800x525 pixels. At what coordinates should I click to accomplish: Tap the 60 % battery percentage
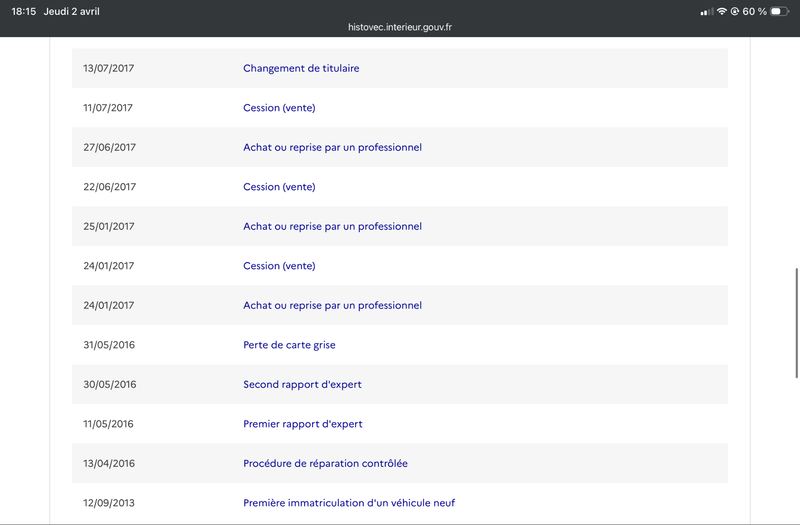[754, 11]
